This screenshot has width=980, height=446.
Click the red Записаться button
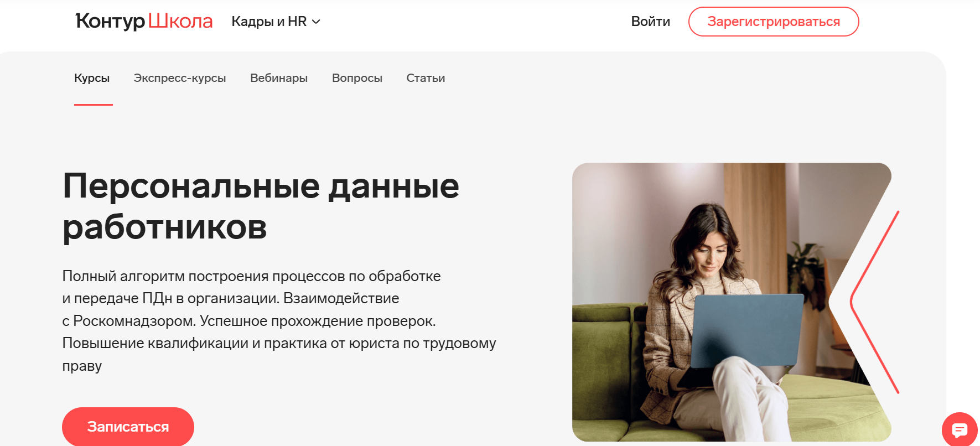(x=128, y=427)
